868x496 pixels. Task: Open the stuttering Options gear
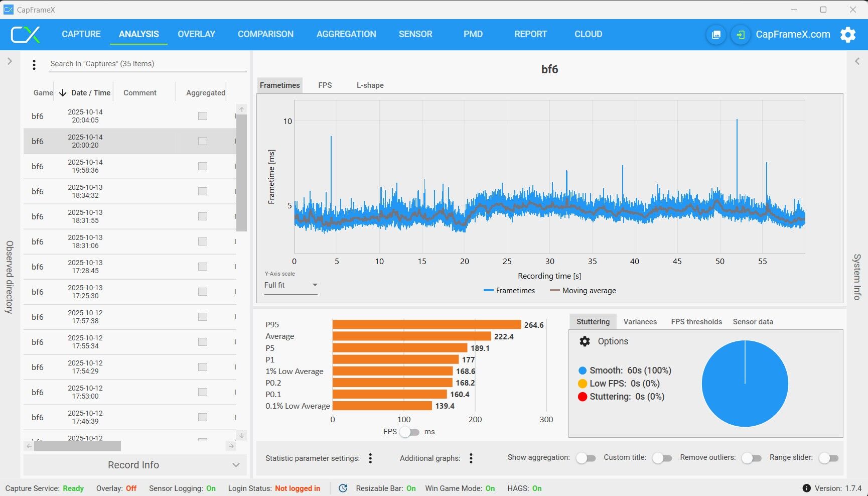click(585, 341)
